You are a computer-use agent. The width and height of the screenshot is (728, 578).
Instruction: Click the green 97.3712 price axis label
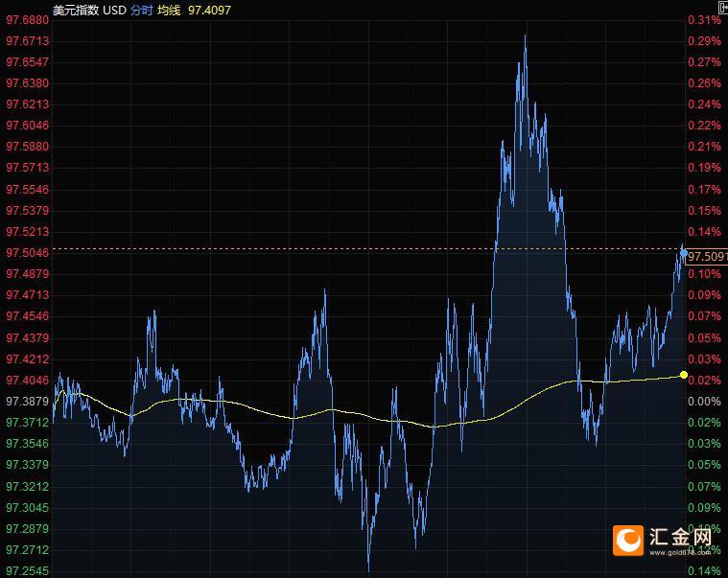coord(28,423)
